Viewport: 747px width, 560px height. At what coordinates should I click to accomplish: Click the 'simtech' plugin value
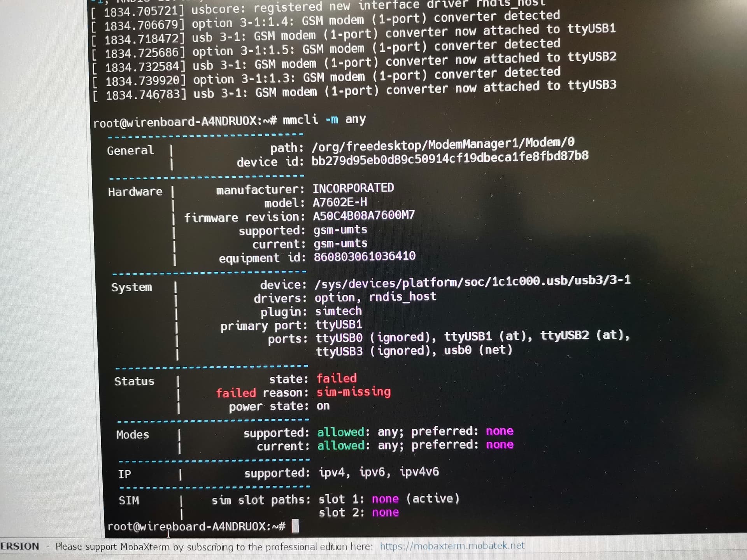(338, 311)
